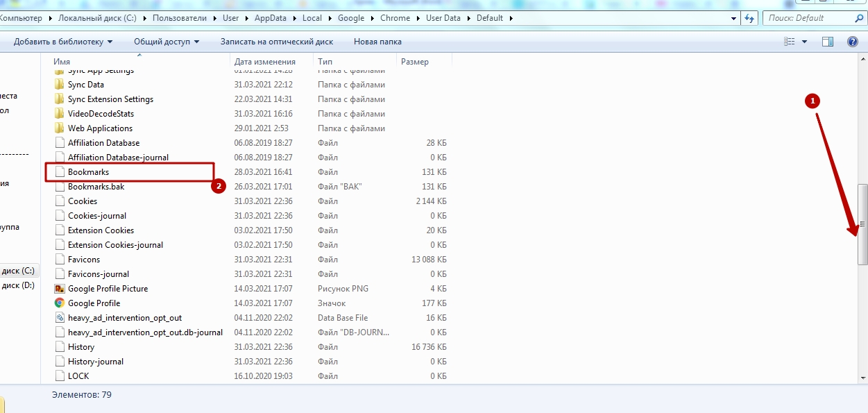
Task: Select the Google Profile Picture PNG icon
Action: [x=60, y=289]
